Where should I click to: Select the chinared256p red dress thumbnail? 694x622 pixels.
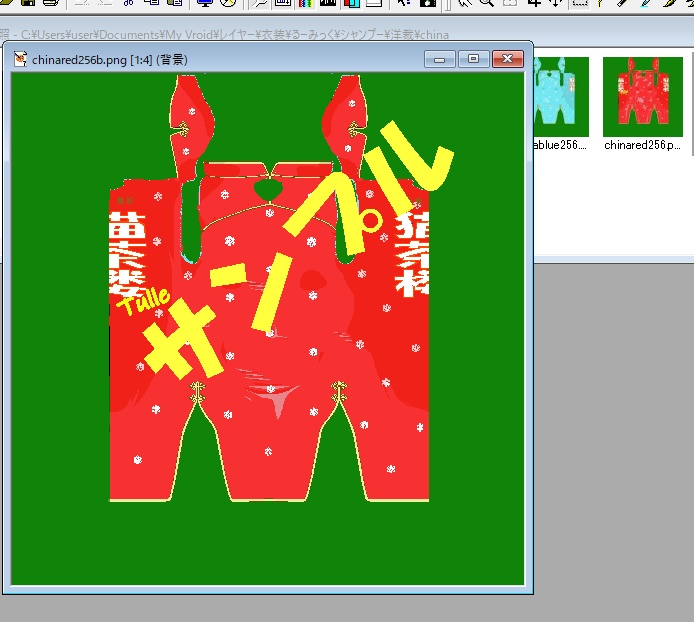click(643, 97)
